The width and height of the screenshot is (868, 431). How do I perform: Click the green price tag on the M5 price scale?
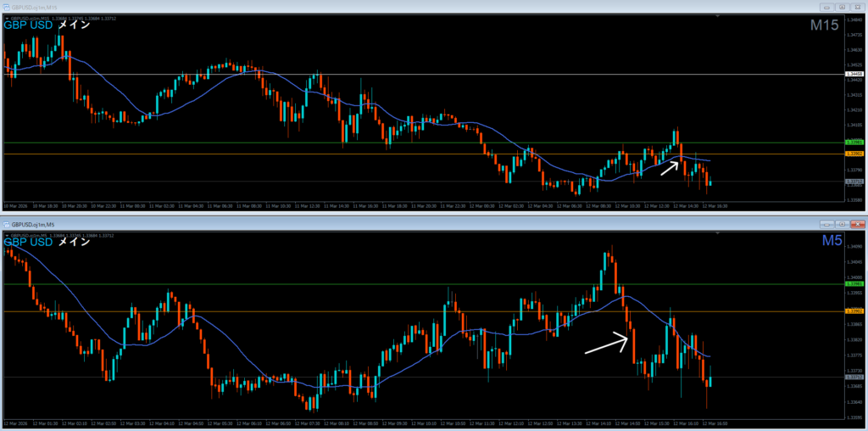[853, 283]
